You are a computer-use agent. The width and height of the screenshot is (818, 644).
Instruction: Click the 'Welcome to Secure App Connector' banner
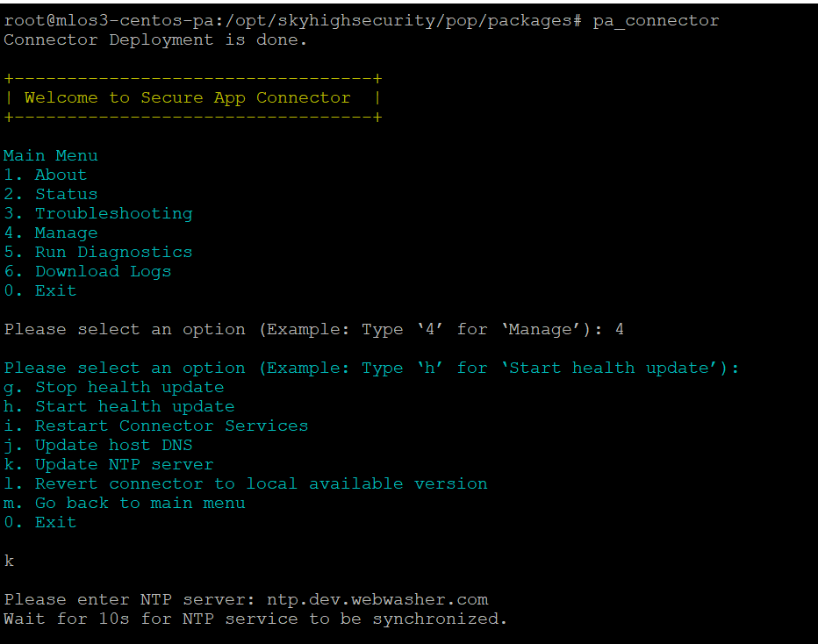pos(187,97)
